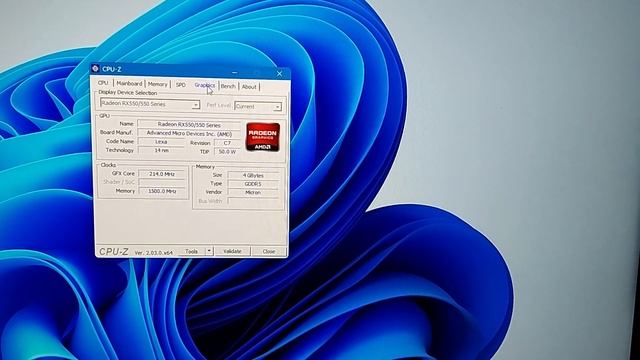The height and width of the screenshot is (360, 640).
Task: Select the Memory tab
Action: click(x=158, y=84)
